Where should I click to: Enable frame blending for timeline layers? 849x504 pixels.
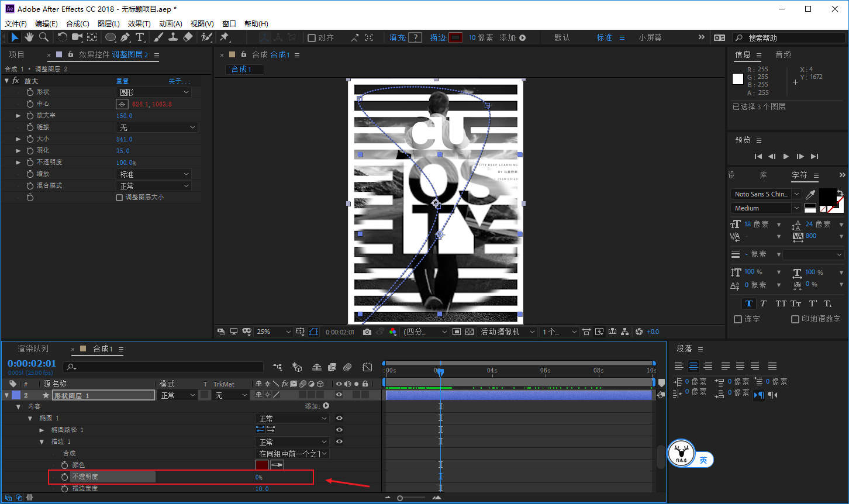pyautogui.click(x=332, y=367)
